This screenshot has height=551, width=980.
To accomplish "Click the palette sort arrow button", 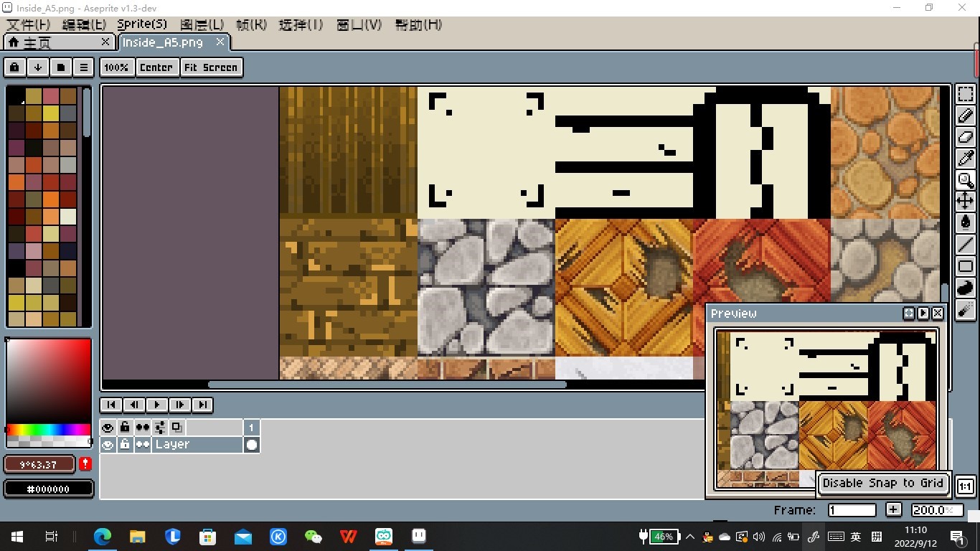I will (38, 67).
